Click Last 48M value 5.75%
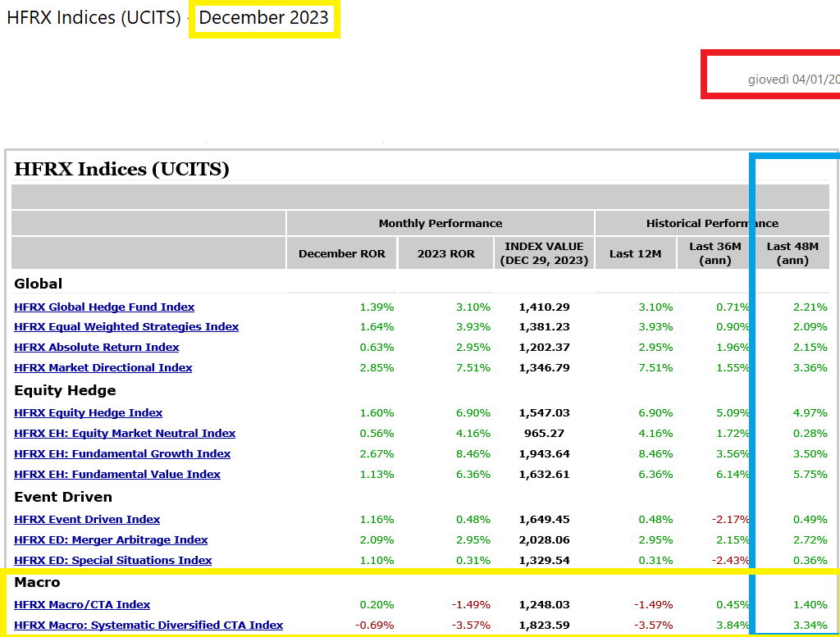Screen dimensions: 840x637 coord(810,475)
